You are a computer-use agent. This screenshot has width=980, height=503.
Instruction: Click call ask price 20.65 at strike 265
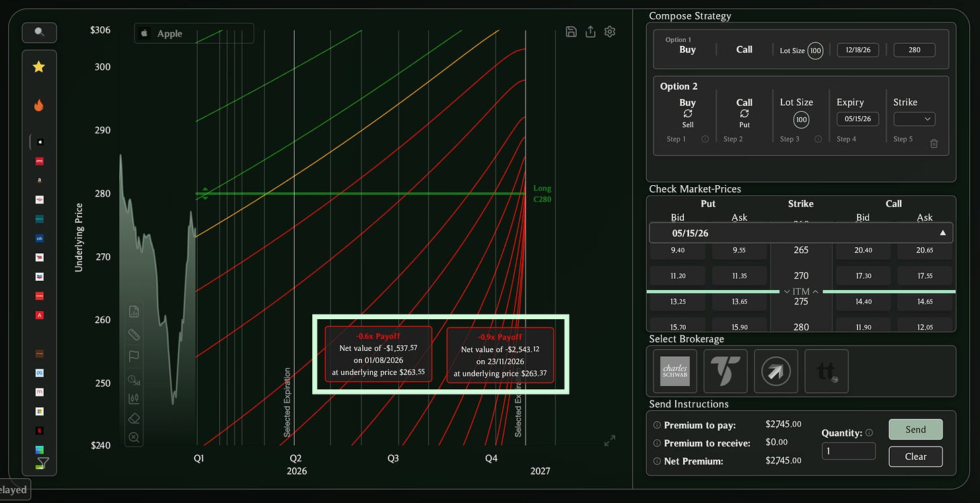(924, 250)
